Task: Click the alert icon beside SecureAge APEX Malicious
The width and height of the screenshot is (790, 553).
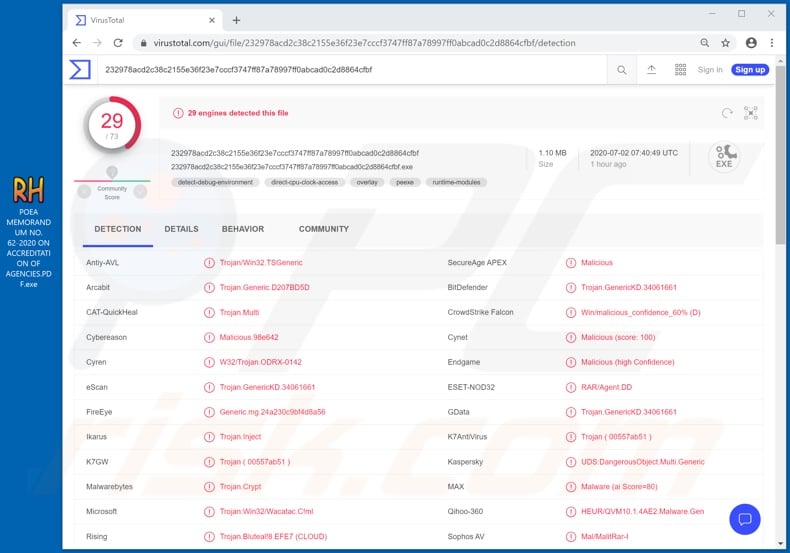Action: 571,263
